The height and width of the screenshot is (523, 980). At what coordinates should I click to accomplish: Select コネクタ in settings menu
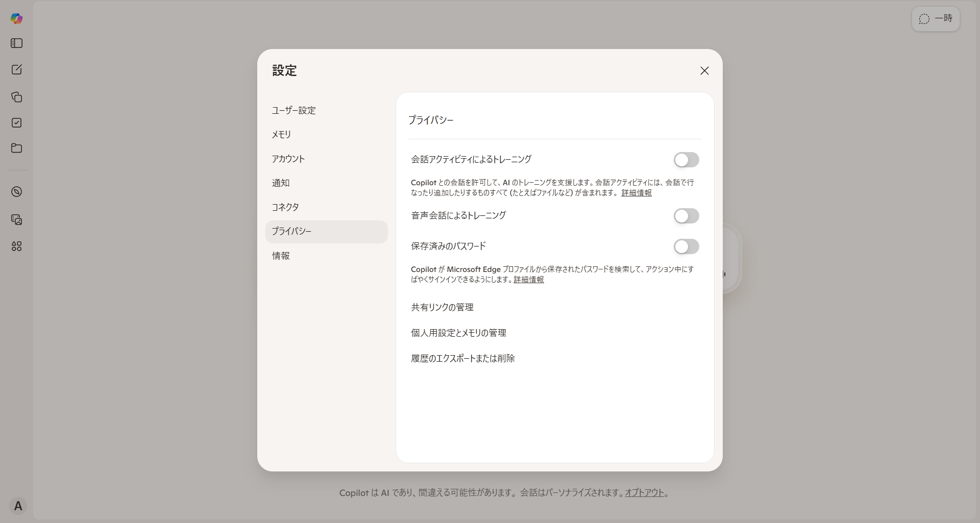[x=327, y=207]
